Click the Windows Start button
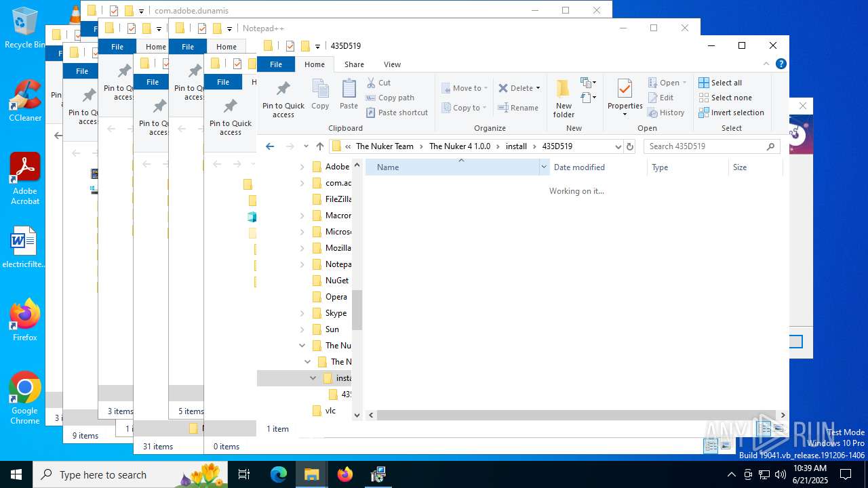868x488 pixels. pyautogui.click(x=16, y=474)
